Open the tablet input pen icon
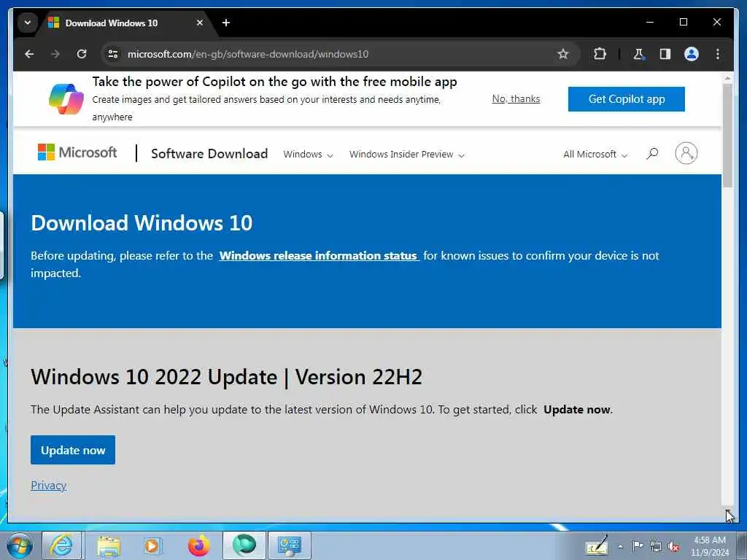This screenshot has height=560, width=747. tap(597, 545)
